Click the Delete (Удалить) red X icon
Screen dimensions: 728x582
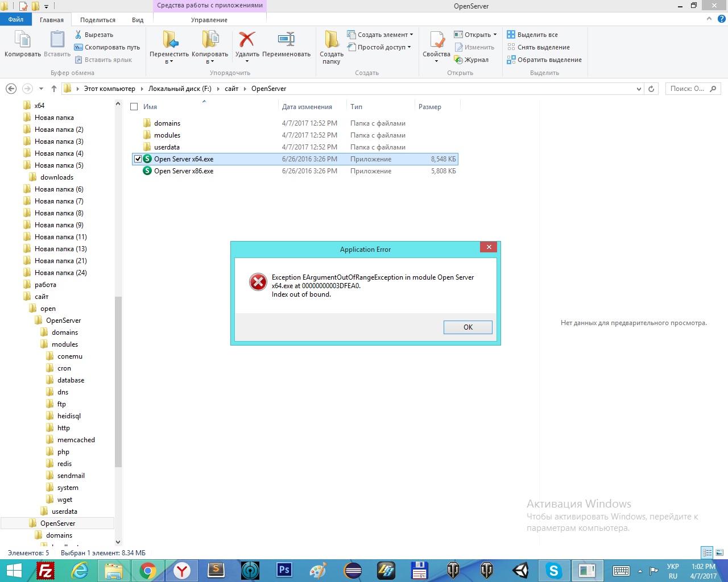pyautogui.click(x=247, y=40)
